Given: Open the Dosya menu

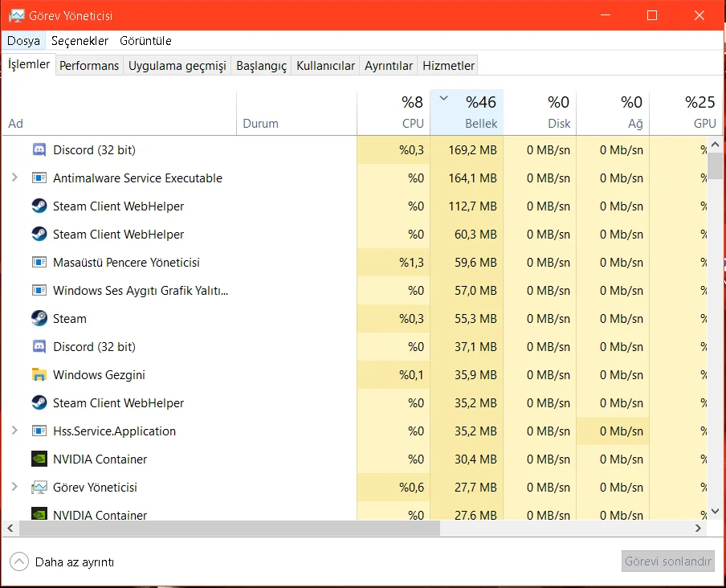Looking at the screenshot, I should [23, 41].
